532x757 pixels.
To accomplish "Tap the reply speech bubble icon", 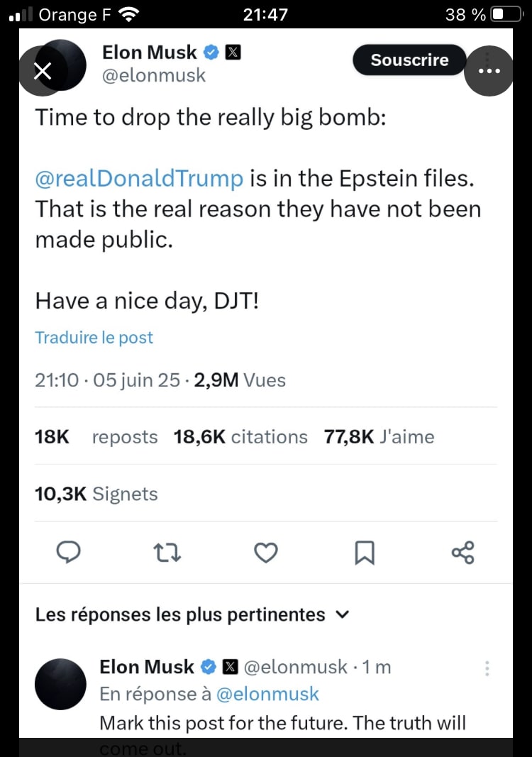I will (x=68, y=552).
